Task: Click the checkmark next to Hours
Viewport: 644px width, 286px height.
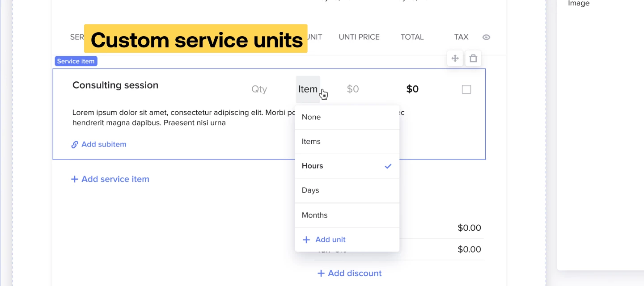Action: pyautogui.click(x=388, y=166)
